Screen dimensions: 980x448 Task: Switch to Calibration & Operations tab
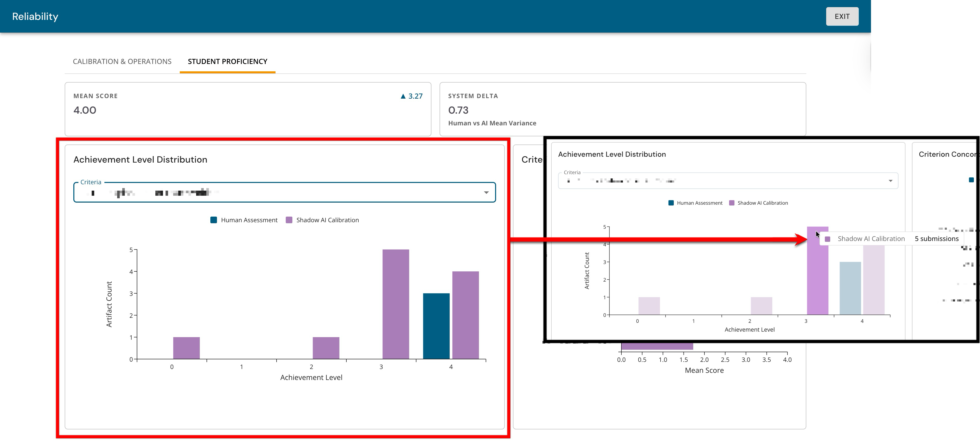122,61
